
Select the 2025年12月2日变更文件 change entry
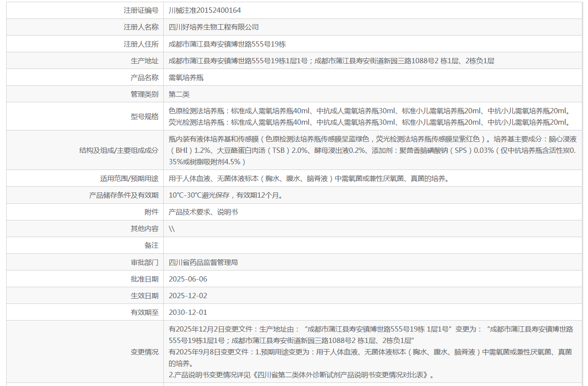coord(371,335)
